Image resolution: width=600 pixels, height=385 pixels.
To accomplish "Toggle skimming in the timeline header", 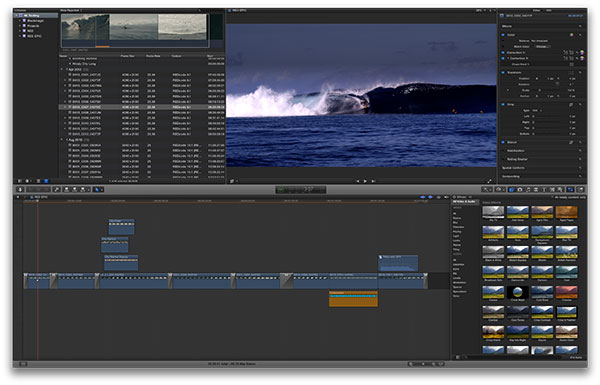I will coord(422,197).
